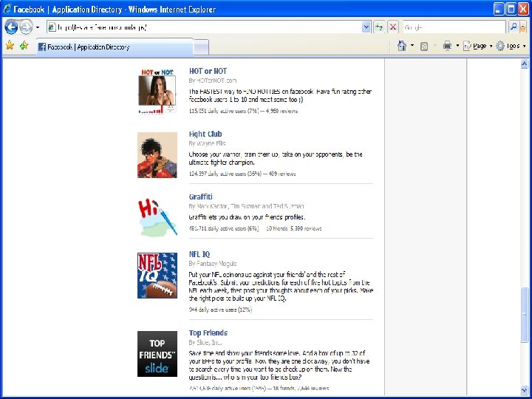Click the HOT or NOT "FIND HOTTIES" description
The width and height of the screenshot is (532, 399).
[280, 95]
